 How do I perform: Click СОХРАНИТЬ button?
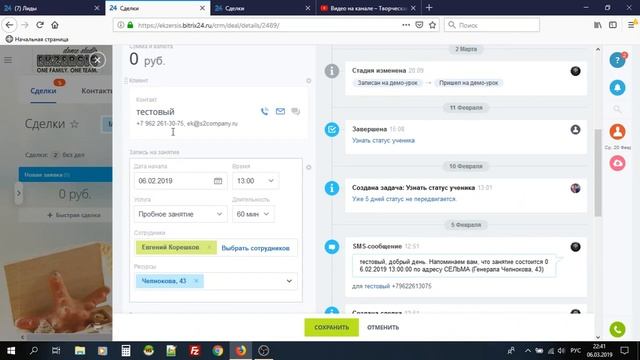click(331, 327)
